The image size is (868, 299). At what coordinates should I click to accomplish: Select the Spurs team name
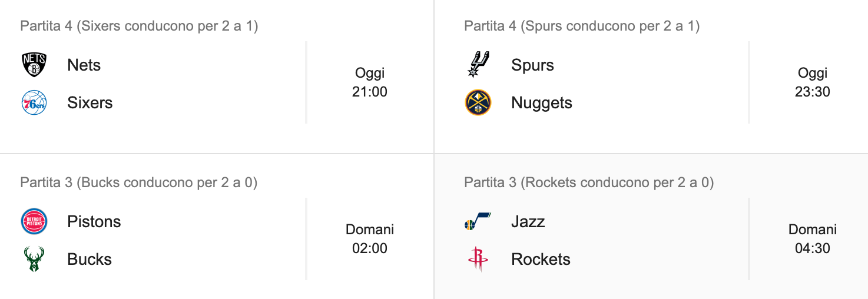(533, 65)
